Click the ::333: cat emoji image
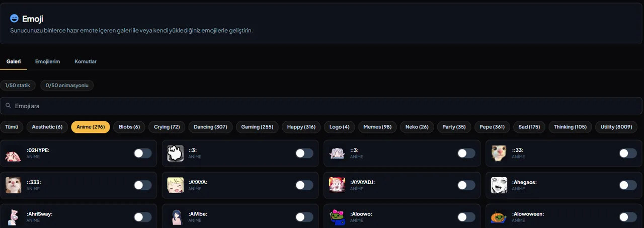 point(14,185)
